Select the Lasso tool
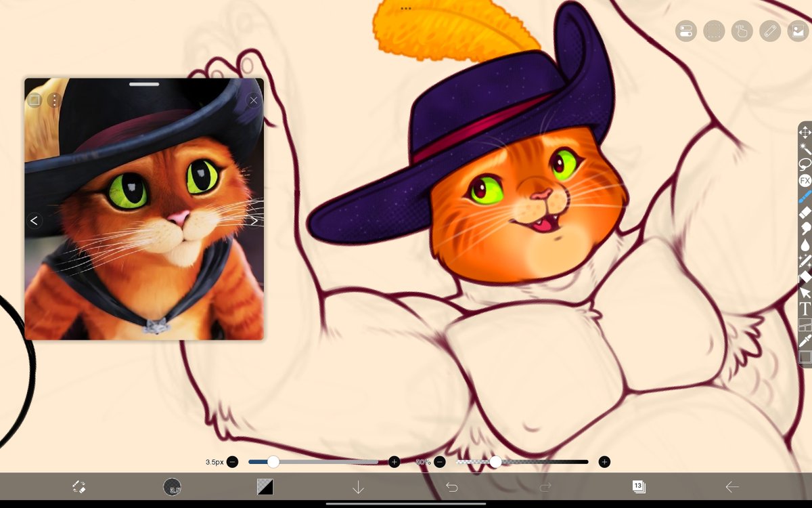The image size is (812, 508). coord(805,165)
